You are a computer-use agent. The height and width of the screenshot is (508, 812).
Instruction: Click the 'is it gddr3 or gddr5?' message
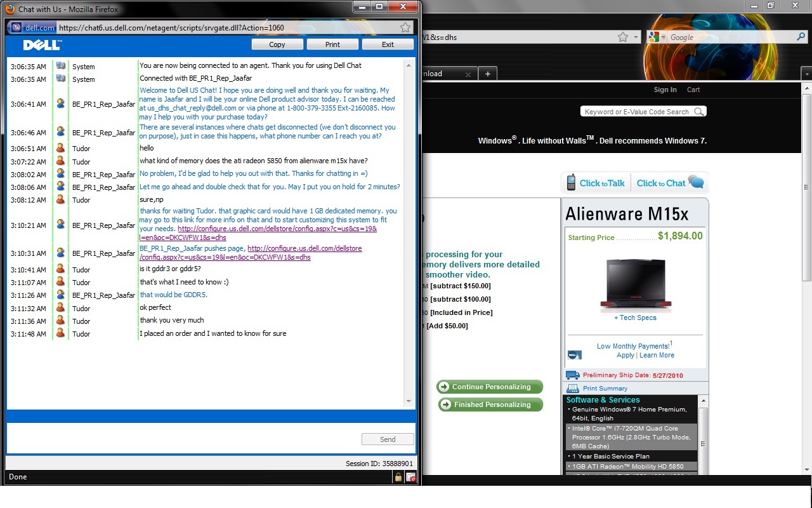(170, 269)
